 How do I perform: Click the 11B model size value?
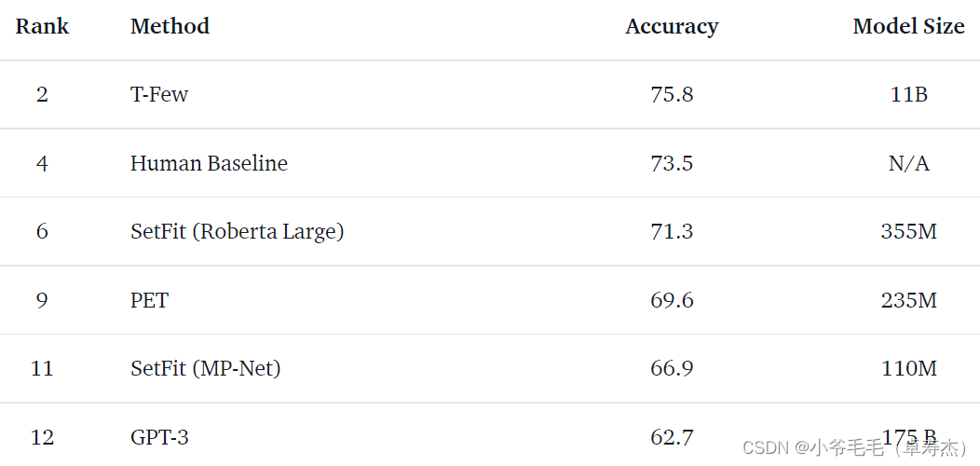tap(908, 94)
